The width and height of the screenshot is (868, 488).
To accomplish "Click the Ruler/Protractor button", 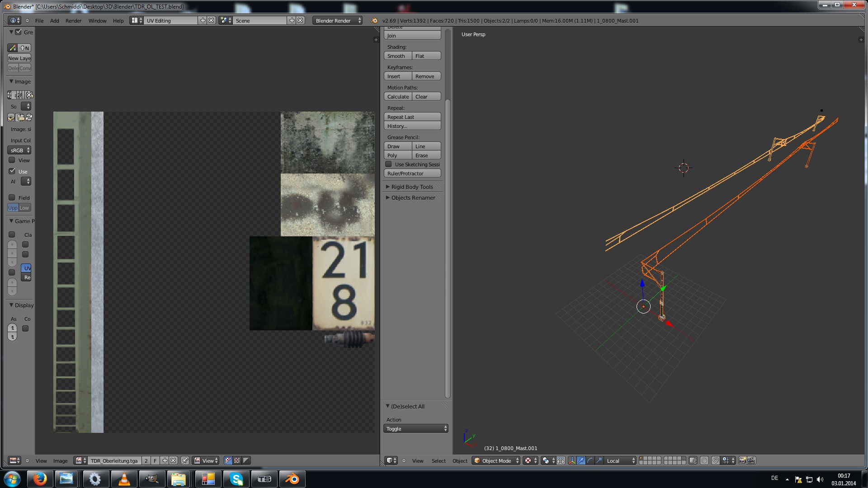I will click(x=412, y=174).
